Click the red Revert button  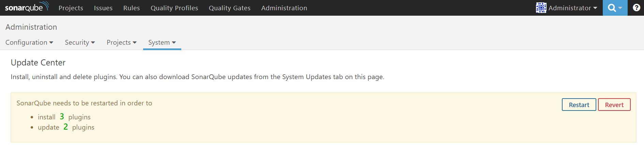[x=614, y=105]
